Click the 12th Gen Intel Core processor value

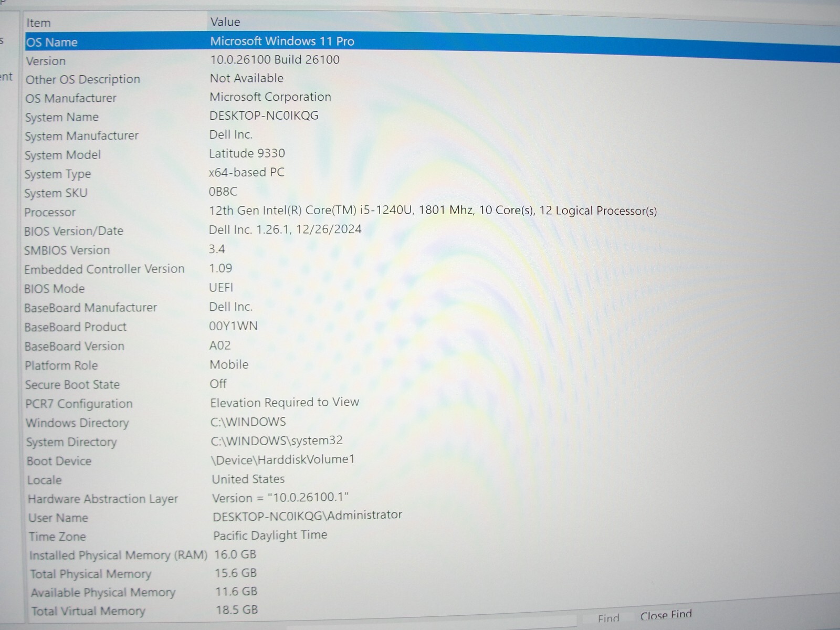433,211
